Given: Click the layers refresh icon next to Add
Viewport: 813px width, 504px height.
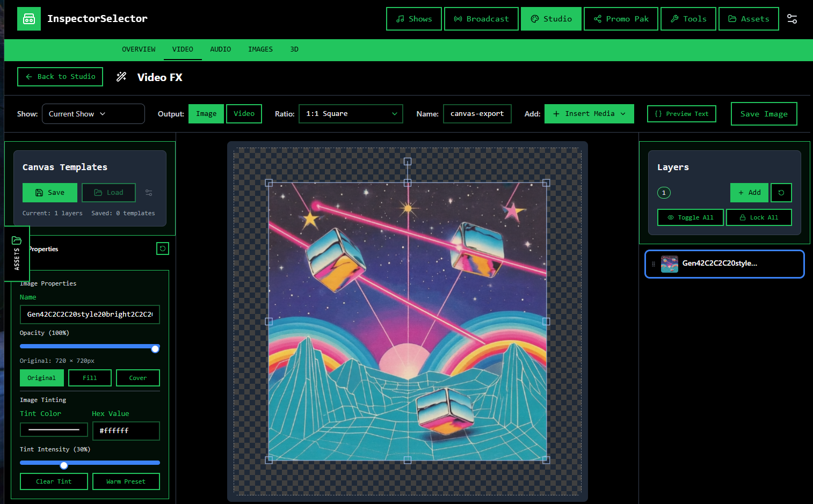Looking at the screenshot, I should [x=781, y=193].
